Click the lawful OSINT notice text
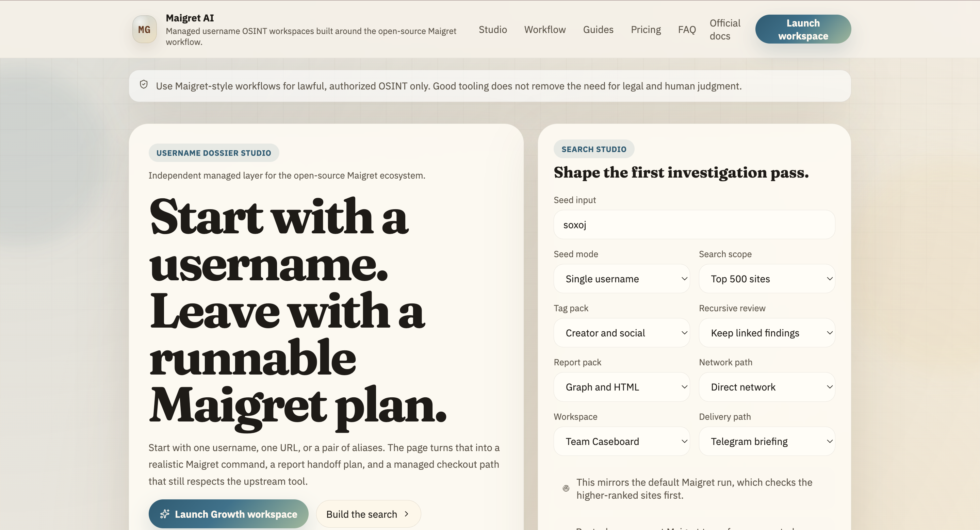Image resolution: width=980 pixels, height=530 pixels. [x=448, y=86]
